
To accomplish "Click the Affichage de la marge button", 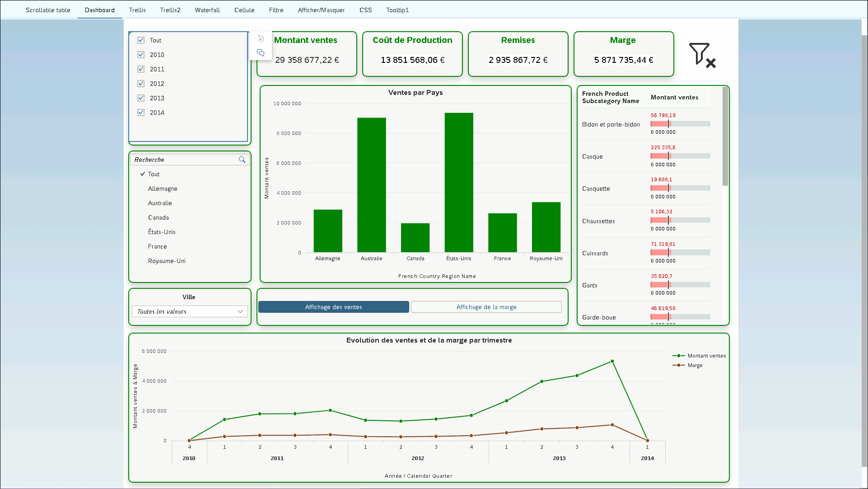I will coord(486,307).
